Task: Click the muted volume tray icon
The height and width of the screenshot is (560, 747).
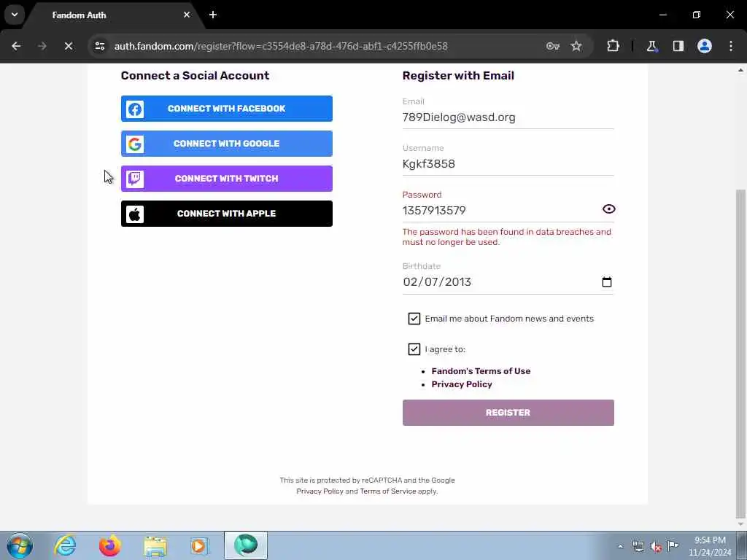Action: click(656, 547)
